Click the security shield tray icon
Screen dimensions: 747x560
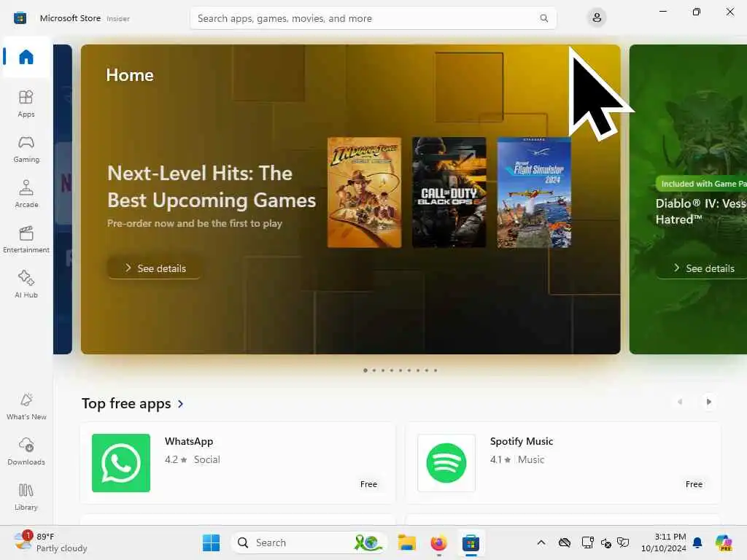coord(623,542)
